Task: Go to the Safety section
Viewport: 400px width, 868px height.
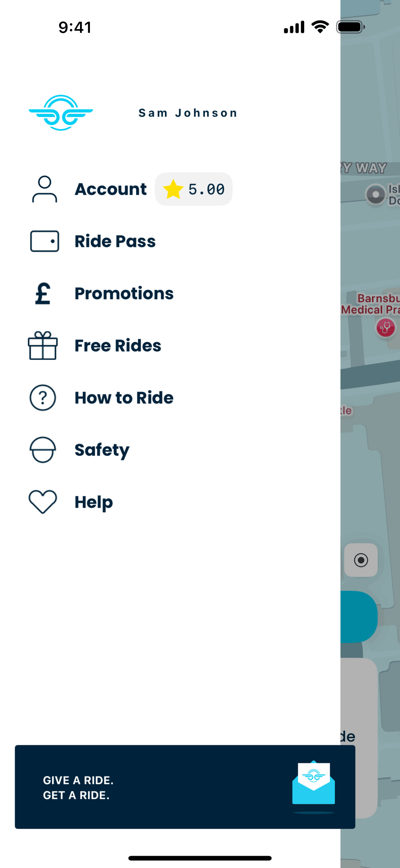Action: point(102,450)
